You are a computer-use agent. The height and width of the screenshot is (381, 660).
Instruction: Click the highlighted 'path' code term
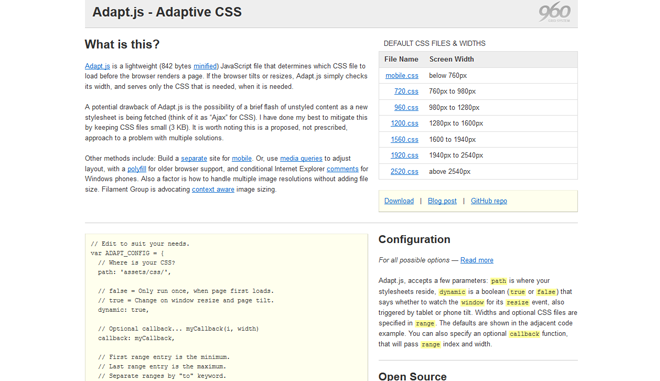pos(499,281)
